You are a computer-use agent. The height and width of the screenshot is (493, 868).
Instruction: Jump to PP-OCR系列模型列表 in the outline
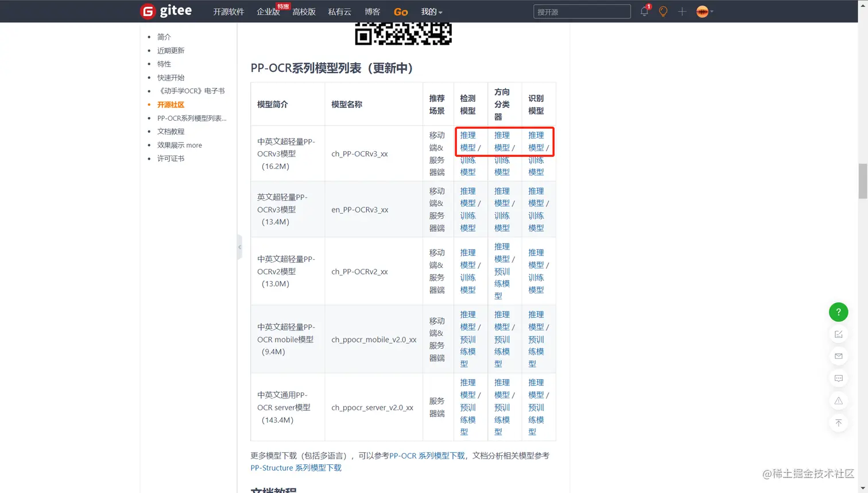pyautogui.click(x=192, y=118)
